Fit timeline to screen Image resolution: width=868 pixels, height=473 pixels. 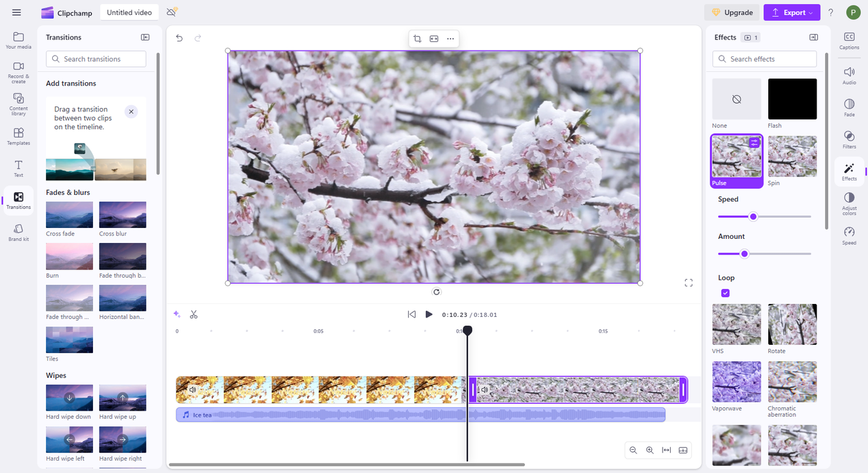pos(667,450)
